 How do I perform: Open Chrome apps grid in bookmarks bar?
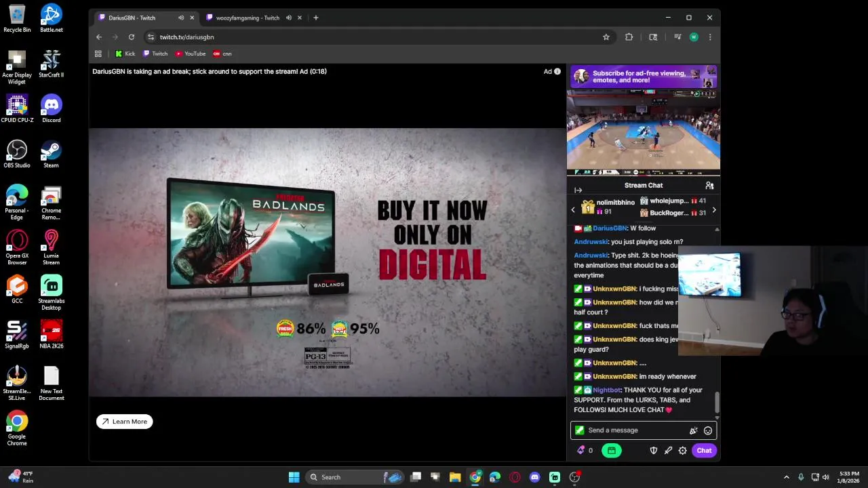[x=98, y=54]
